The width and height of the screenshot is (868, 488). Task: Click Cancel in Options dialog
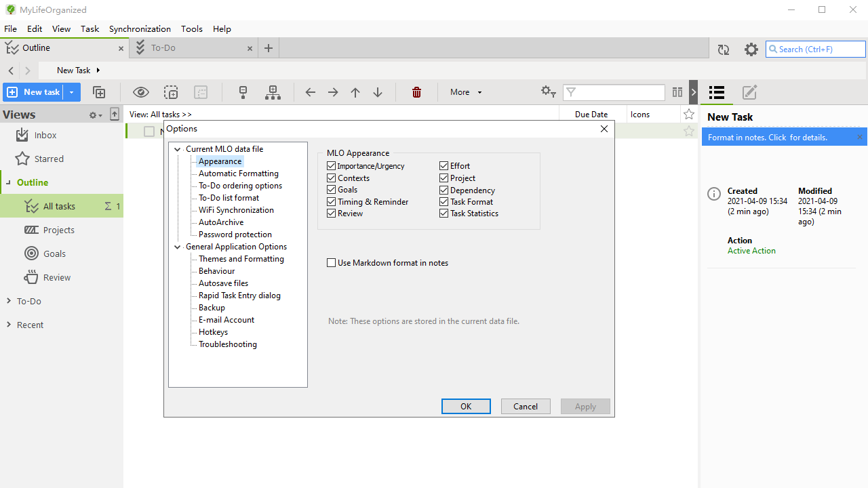526,406
